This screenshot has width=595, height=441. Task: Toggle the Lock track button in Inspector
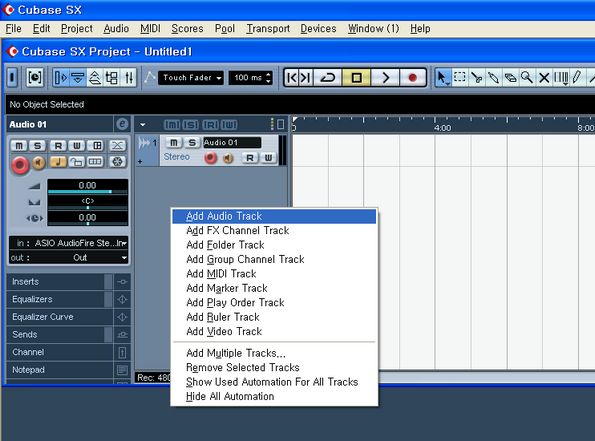(77, 162)
